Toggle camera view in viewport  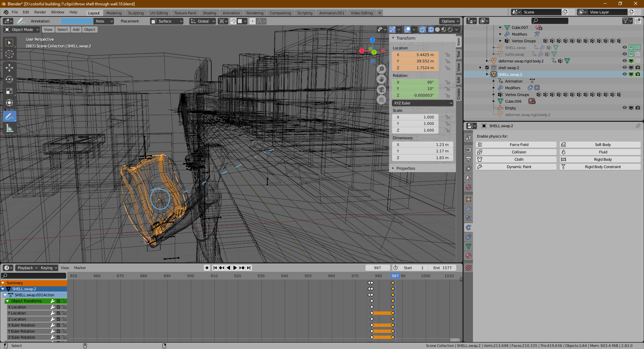pyautogui.click(x=381, y=90)
